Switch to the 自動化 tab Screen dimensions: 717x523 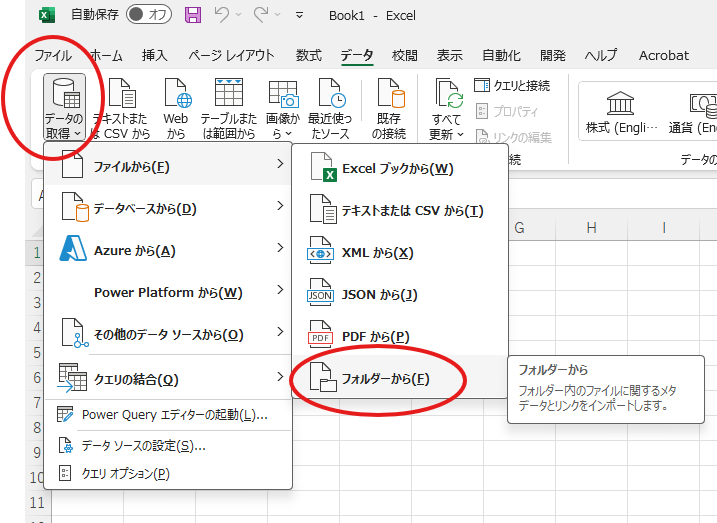click(501, 56)
